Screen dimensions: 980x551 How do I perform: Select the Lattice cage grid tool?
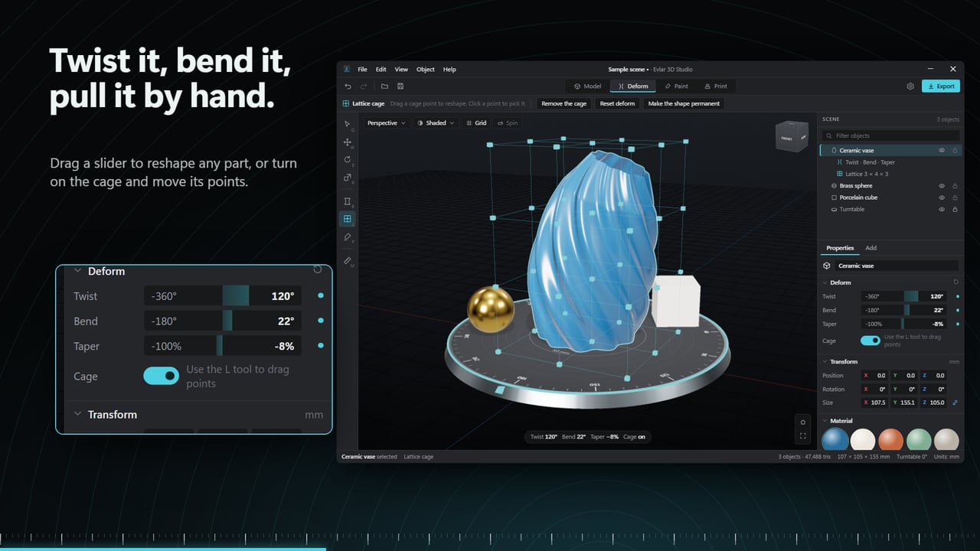[x=348, y=219]
